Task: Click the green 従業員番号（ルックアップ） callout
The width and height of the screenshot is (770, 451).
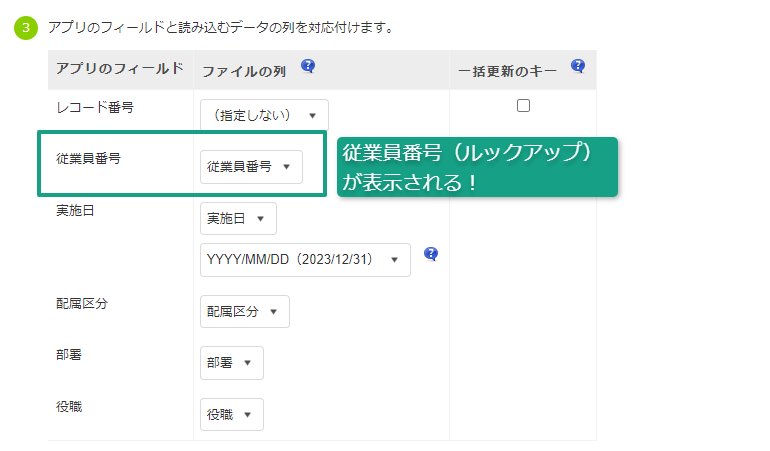Action: tap(477, 167)
